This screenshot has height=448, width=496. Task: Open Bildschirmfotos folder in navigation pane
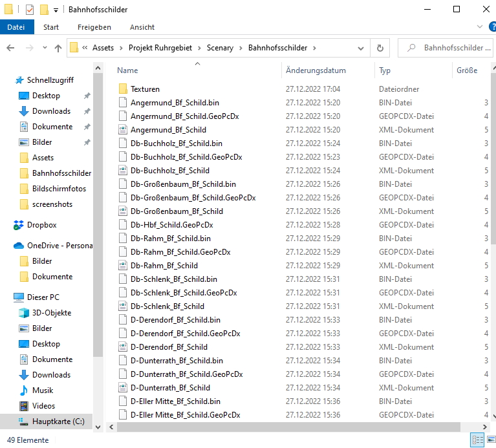(59, 188)
